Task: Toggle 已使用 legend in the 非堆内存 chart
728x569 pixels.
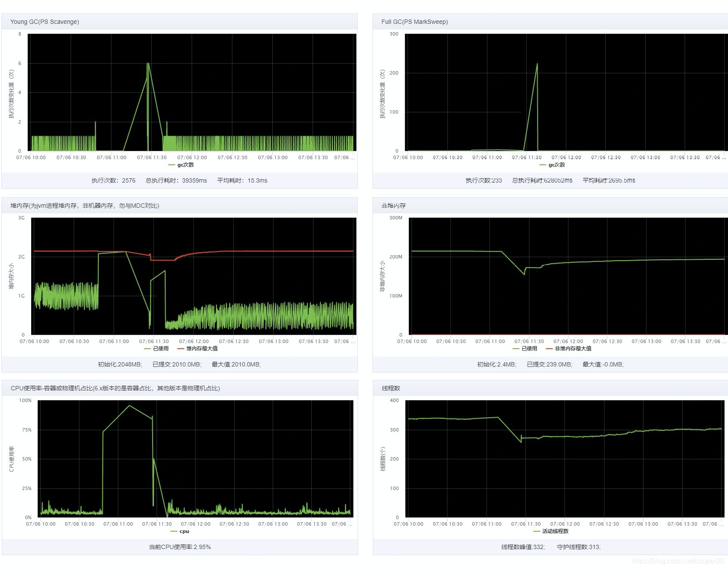Action: [x=525, y=349]
